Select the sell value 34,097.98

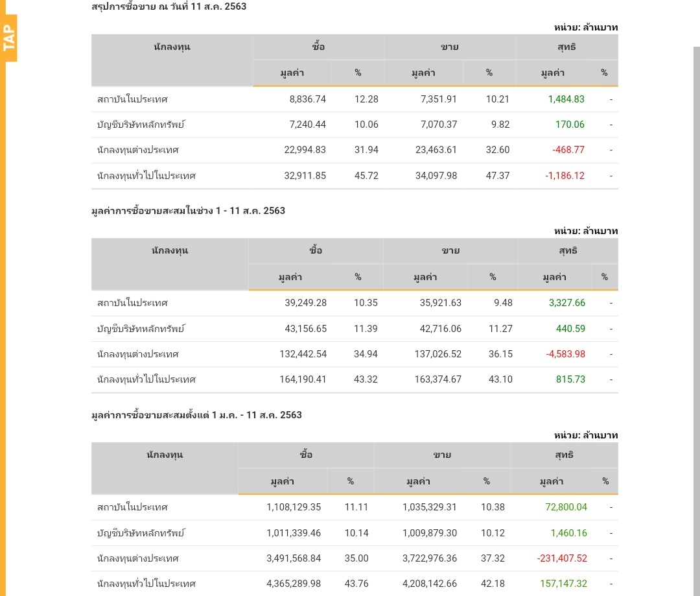point(436,176)
